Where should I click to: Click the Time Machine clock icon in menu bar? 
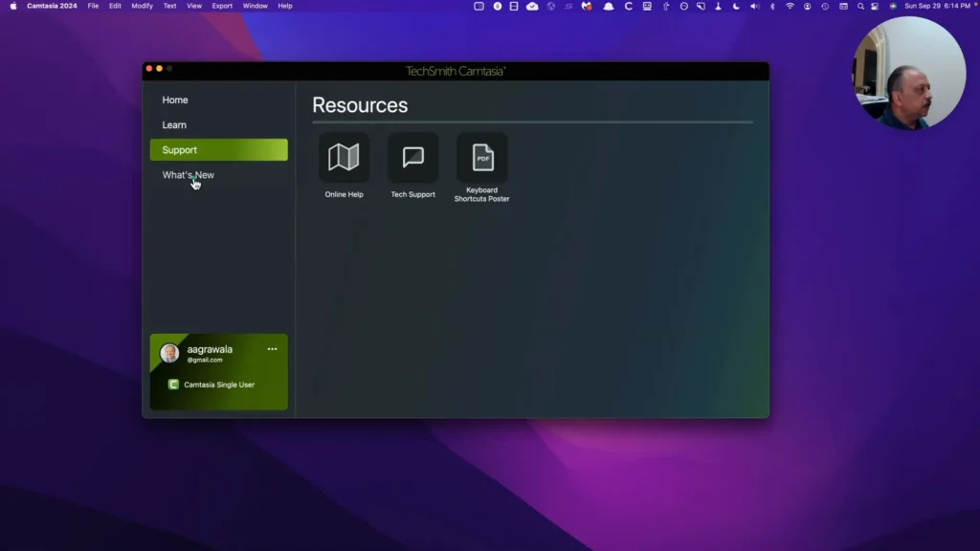825,6
